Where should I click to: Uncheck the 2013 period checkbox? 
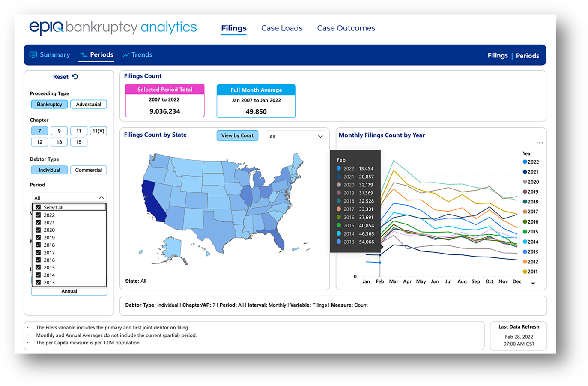tap(38, 282)
